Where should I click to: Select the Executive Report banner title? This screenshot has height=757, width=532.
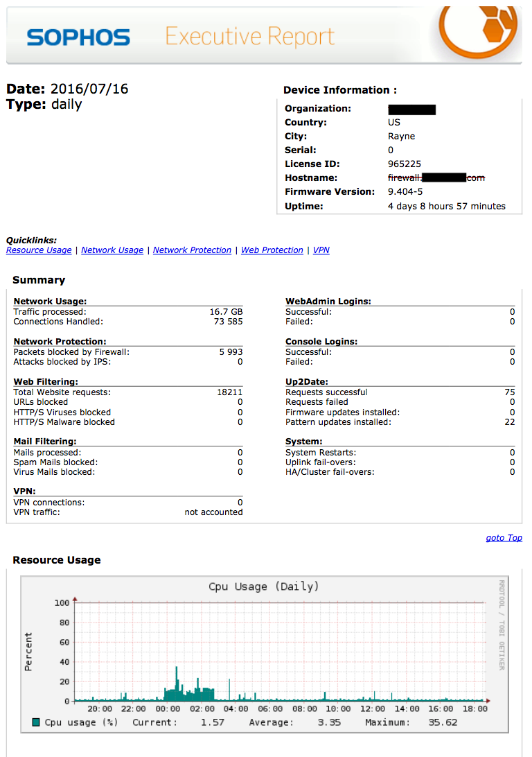[x=250, y=37]
